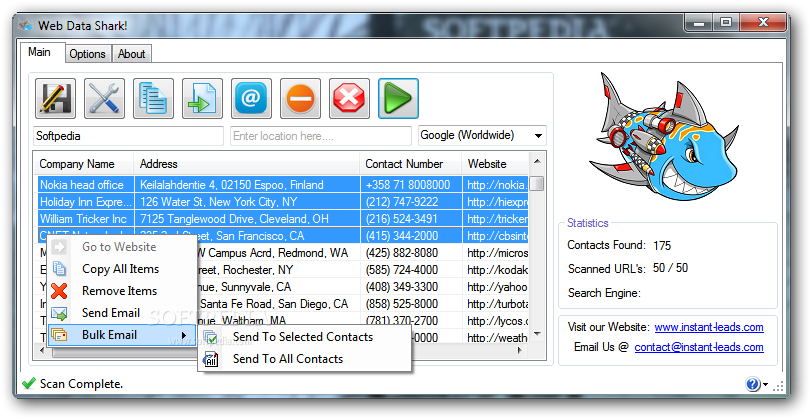The height and width of the screenshot is (419, 811).
Task: Choose Copy All Items from context menu
Action: [122, 269]
